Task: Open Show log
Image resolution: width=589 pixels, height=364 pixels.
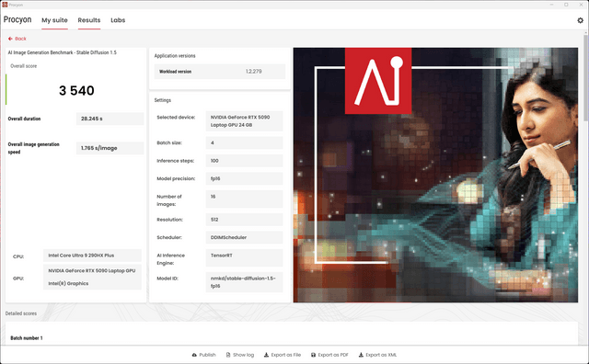Action: pos(240,355)
